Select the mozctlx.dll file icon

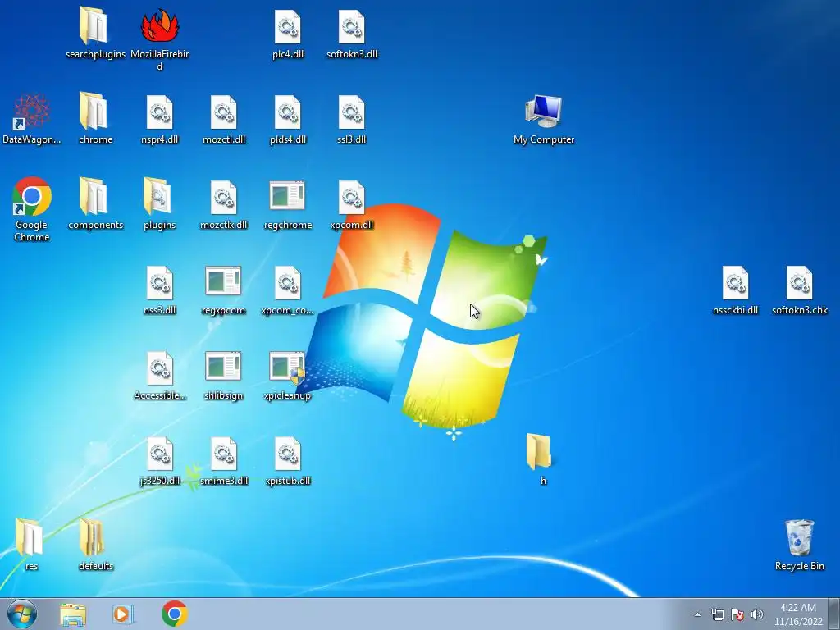click(x=223, y=198)
